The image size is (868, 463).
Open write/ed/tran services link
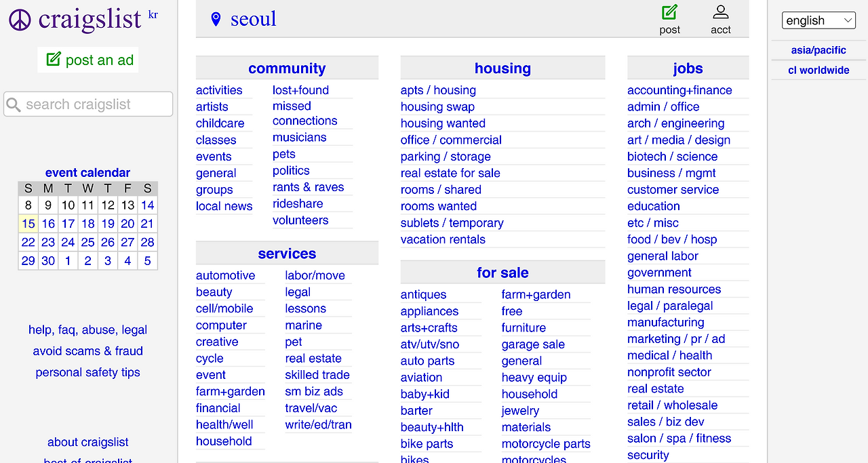(x=318, y=424)
